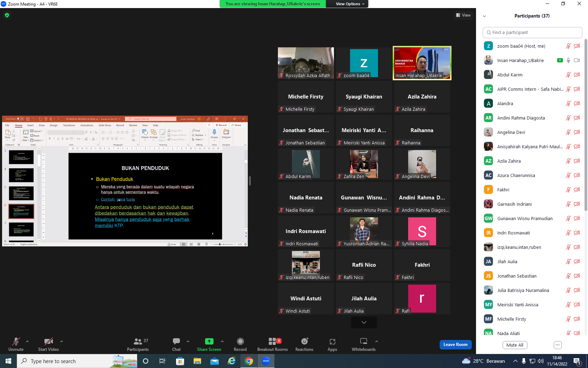Screen dimensions: 588x368
Task: Click Record button in PowerPoint title area
Action: (221, 125)
